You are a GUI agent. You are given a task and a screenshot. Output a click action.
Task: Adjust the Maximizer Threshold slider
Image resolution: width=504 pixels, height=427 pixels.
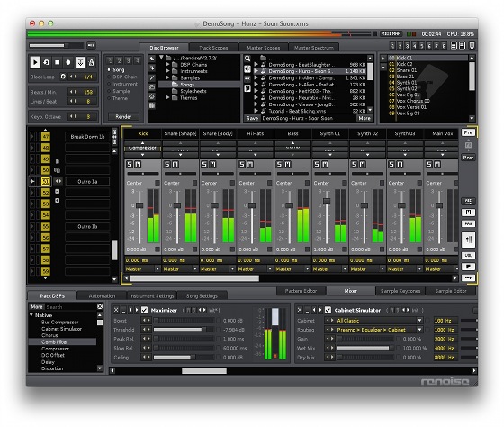(x=184, y=330)
